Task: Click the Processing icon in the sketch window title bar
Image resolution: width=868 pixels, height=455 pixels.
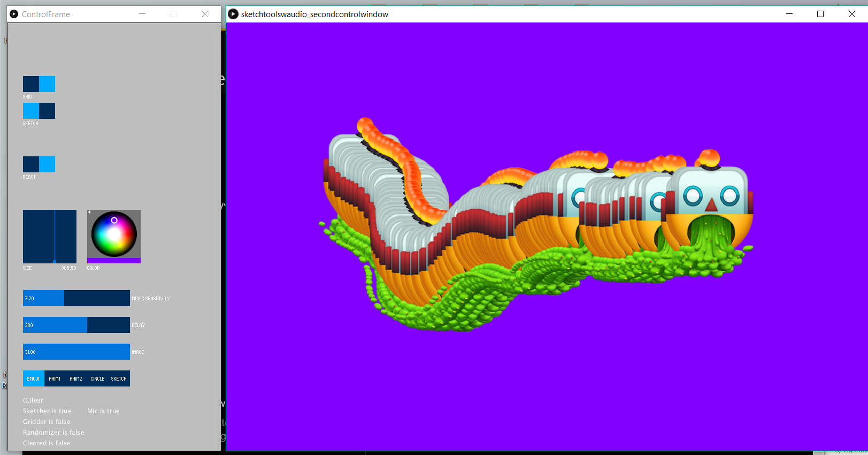Action: (x=233, y=14)
